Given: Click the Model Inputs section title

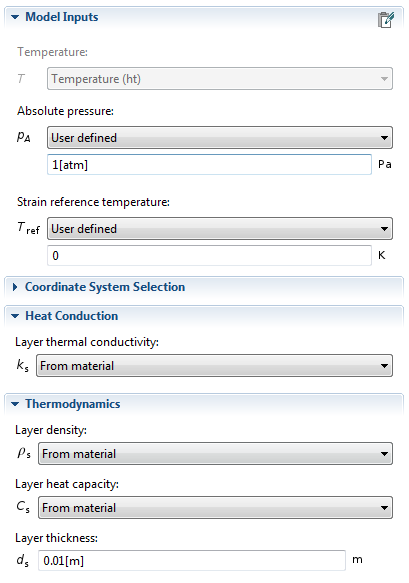Looking at the screenshot, I should pos(62,17).
